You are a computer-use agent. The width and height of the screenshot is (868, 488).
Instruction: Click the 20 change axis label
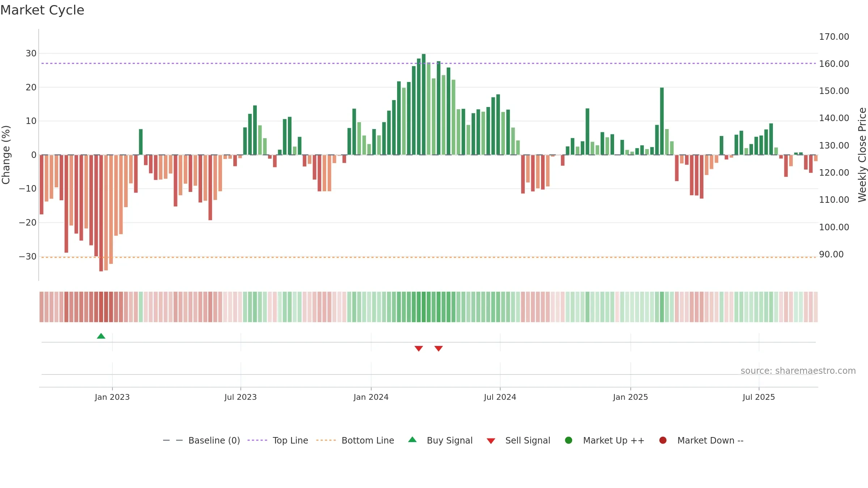pos(31,87)
